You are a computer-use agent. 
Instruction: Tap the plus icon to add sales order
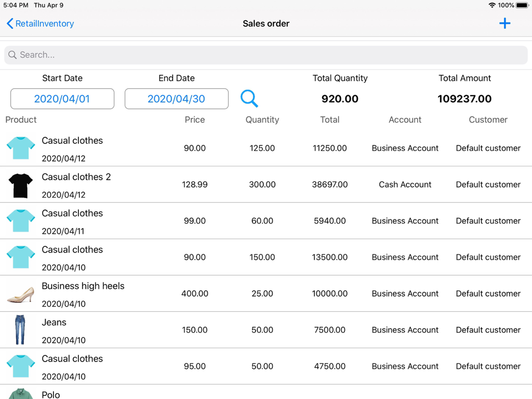[x=504, y=23]
